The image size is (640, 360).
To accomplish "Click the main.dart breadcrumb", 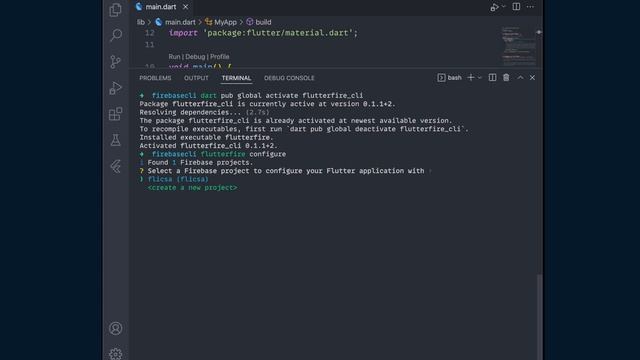I will tap(180, 22).
